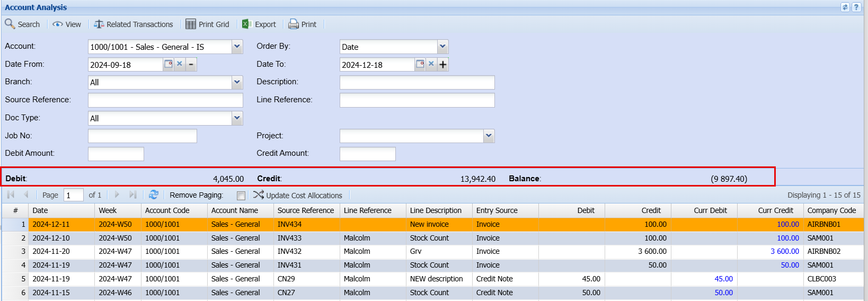Export the grid to Excel

click(259, 24)
